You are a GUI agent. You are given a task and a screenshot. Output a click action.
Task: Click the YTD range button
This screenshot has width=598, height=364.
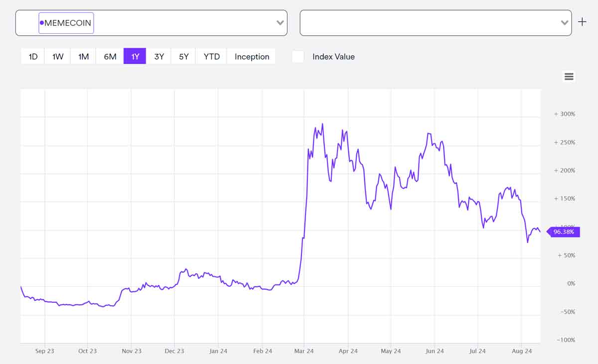pos(212,57)
